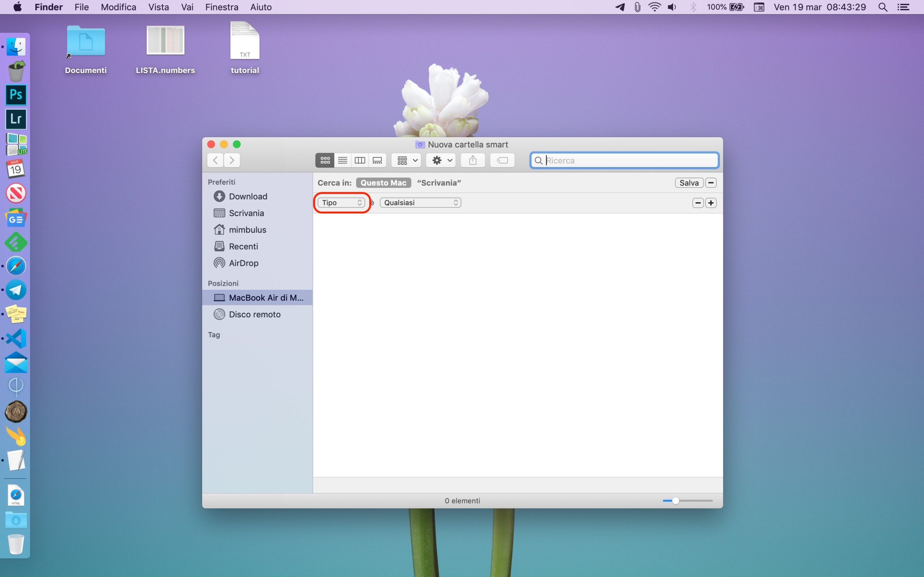Open the Qualsiasi value dropdown
Screen dimensions: 924x577
coord(420,203)
